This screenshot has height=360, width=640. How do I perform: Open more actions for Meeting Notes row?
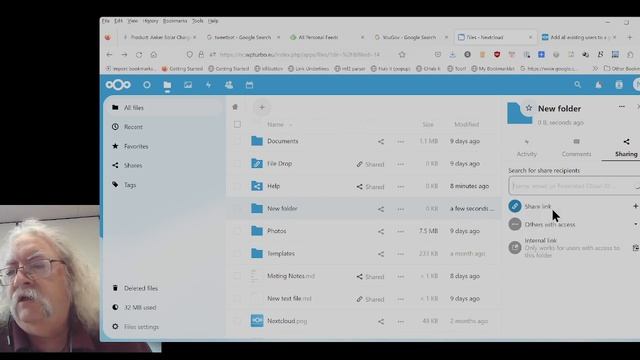point(400,277)
